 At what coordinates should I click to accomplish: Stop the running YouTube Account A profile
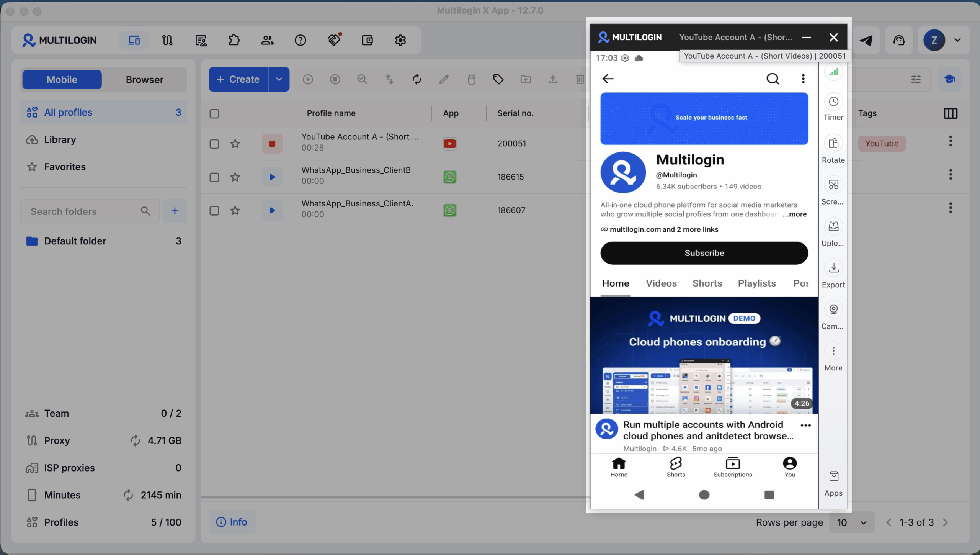[272, 144]
